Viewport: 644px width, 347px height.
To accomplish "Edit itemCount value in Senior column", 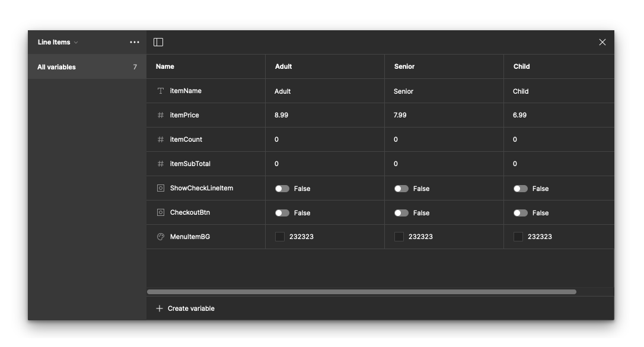I will tap(444, 139).
